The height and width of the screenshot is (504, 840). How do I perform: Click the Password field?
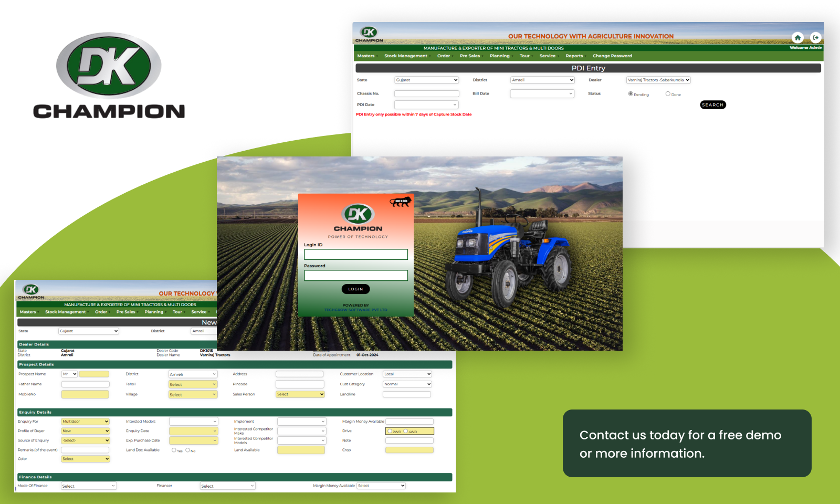tap(356, 276)
